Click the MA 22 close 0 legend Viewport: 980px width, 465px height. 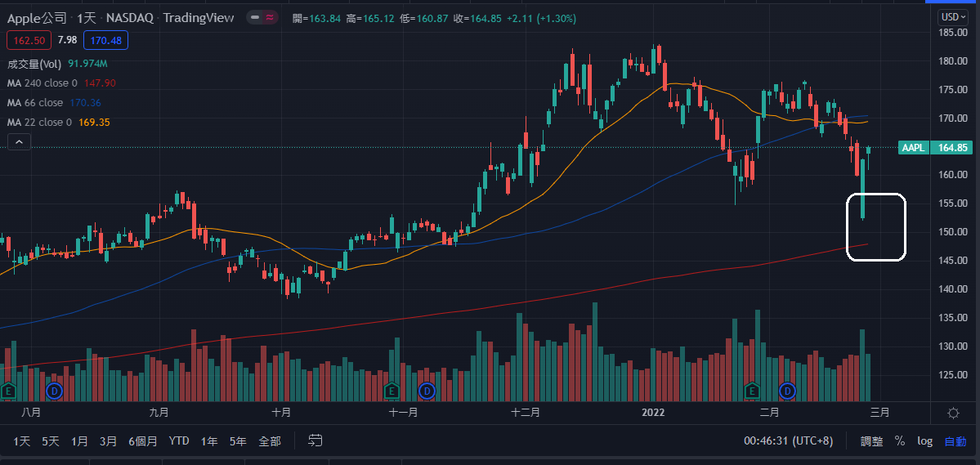coord(39,122)
